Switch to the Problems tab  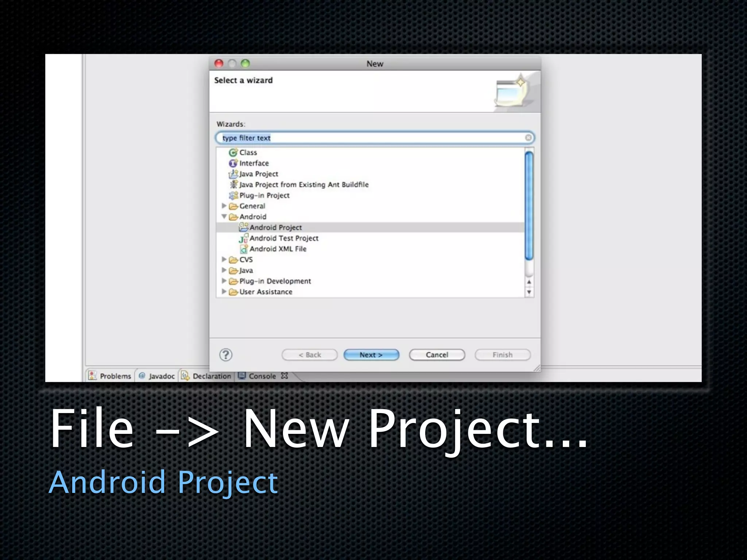[x=110, y=376]
